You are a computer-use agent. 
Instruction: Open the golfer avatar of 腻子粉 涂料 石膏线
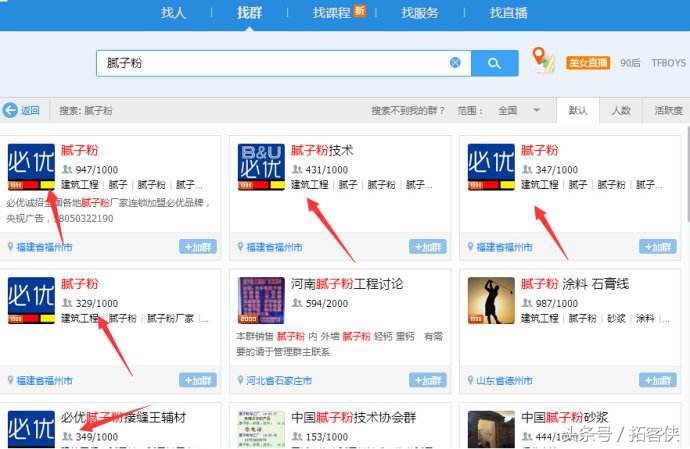tap(491, 300)
